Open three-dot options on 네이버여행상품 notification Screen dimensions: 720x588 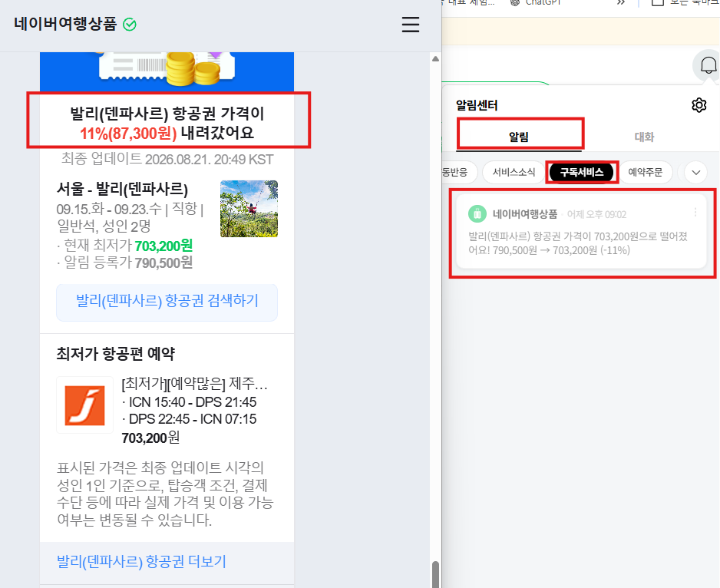tap(695, 212)
